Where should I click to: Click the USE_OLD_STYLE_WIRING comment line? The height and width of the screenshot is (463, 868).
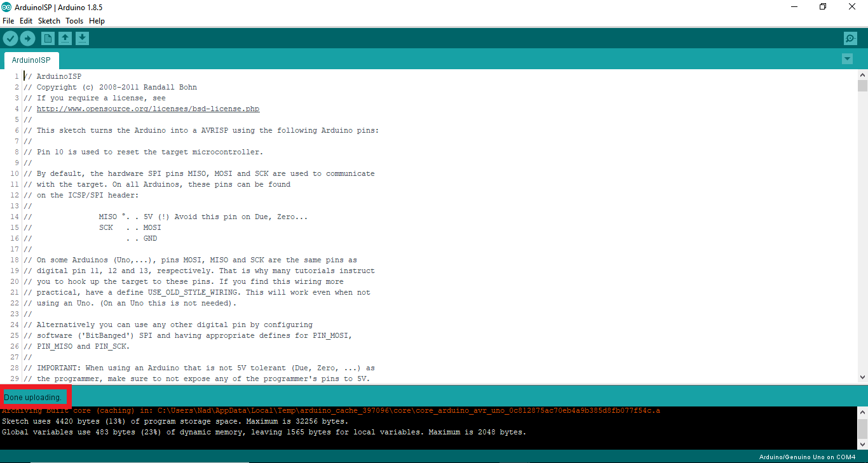(197, 292)
